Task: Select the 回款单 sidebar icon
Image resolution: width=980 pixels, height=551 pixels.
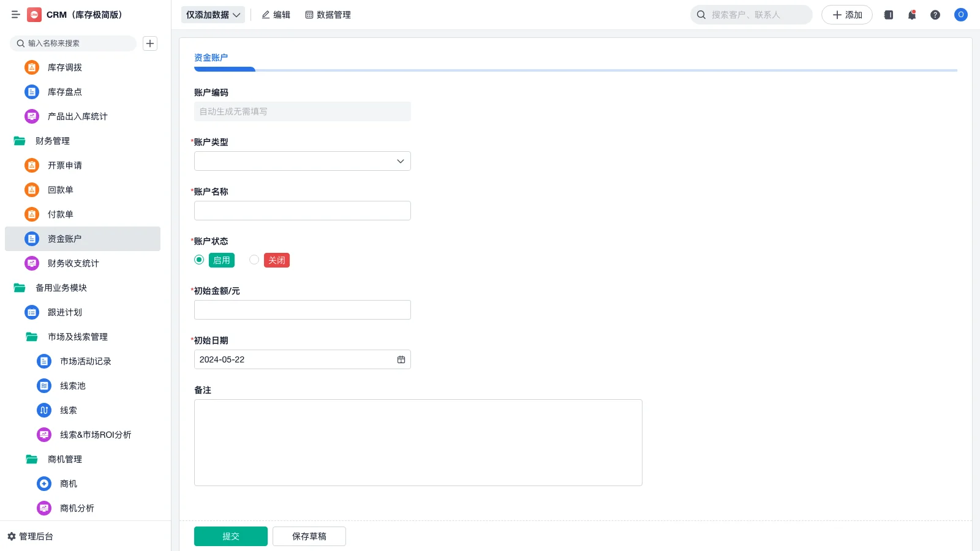Action: click(x=31, y=190)
